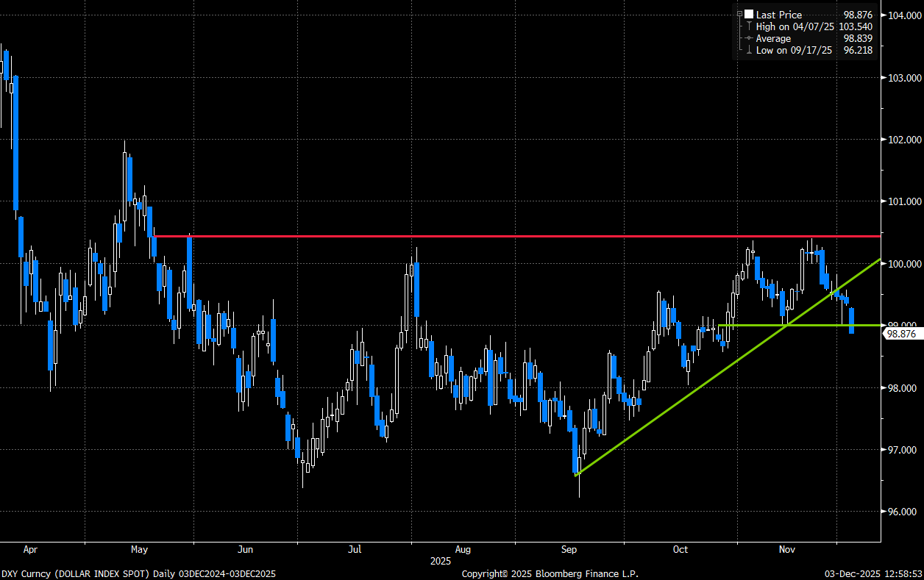Click the "Low on 09/17/25" legend label
This screenshot has height=580, width=924.
[x=795, y=50]
